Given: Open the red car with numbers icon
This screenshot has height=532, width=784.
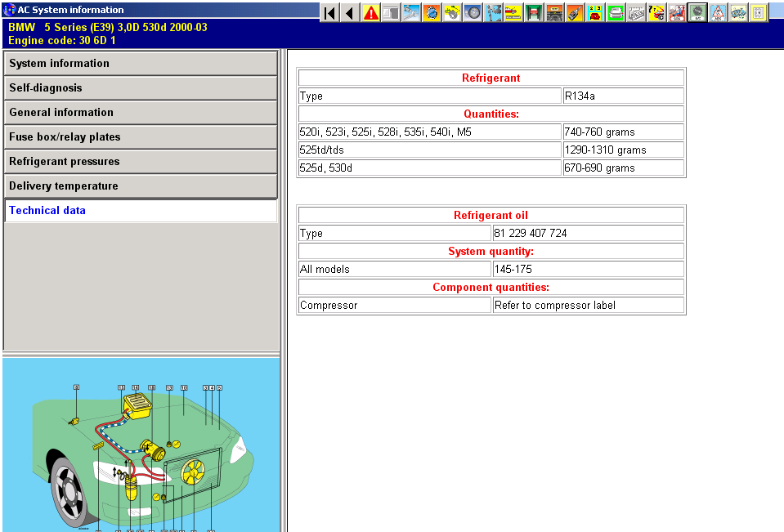Looking at the screenshot, I should coord(595,13).
